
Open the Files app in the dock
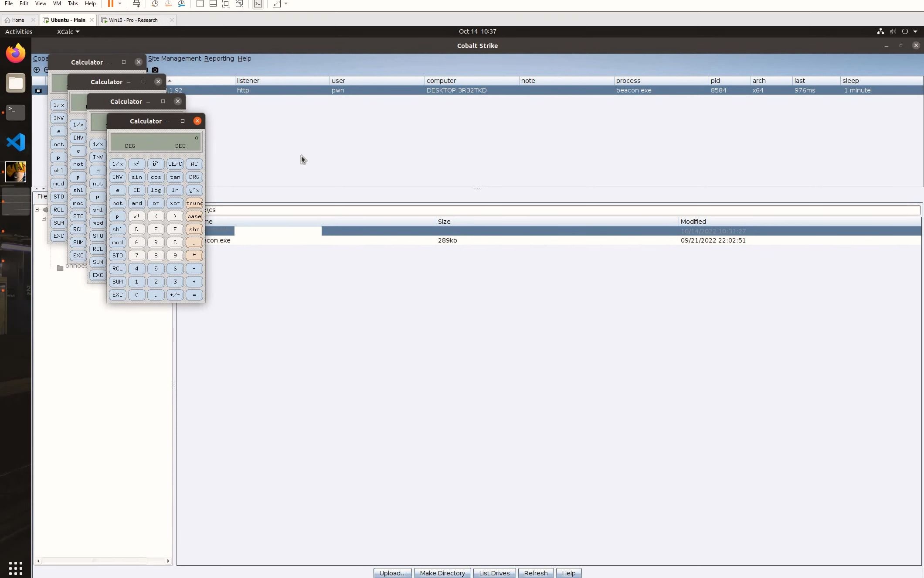(x=16, y=83)
